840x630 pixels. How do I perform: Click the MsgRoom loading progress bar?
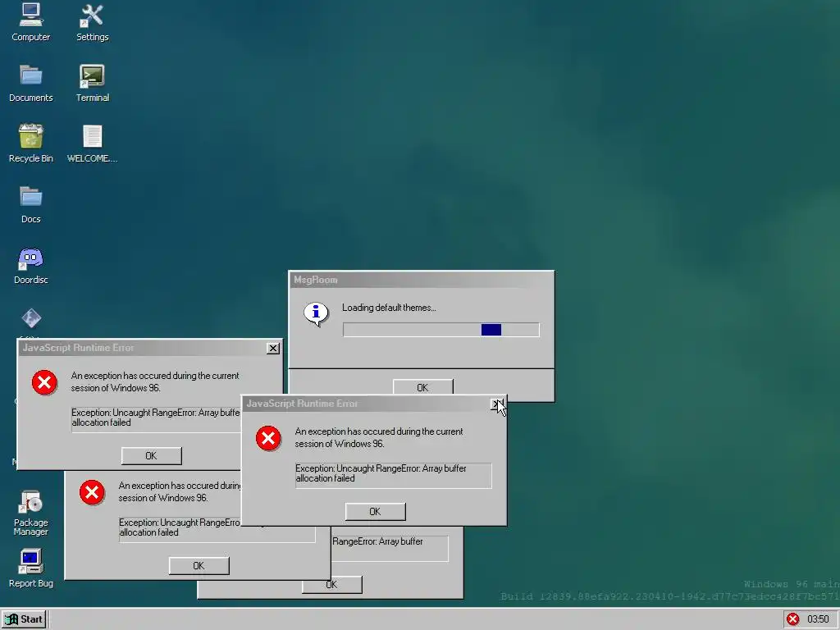pos(441,330)
